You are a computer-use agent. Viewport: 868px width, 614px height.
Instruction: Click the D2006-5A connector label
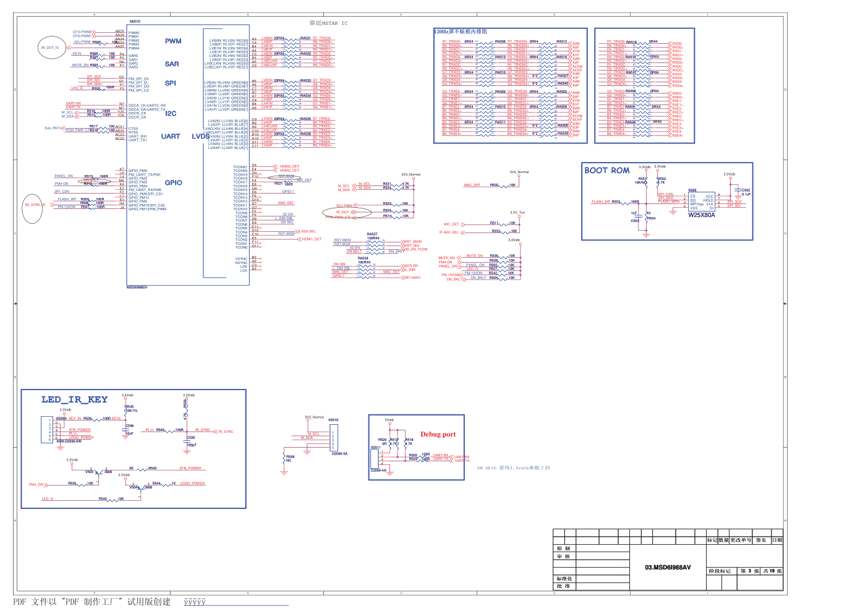pyautogui.click(x=339, y=453)
